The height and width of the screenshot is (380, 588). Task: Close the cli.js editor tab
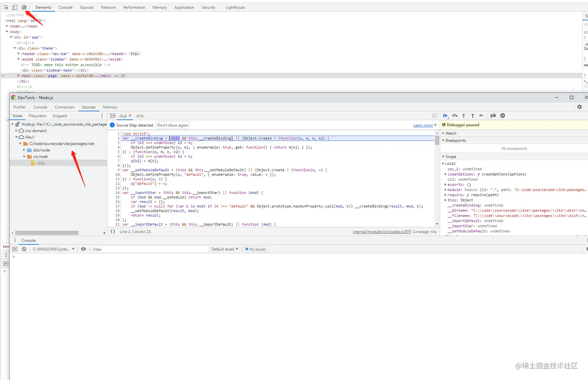tap(130, 116)
